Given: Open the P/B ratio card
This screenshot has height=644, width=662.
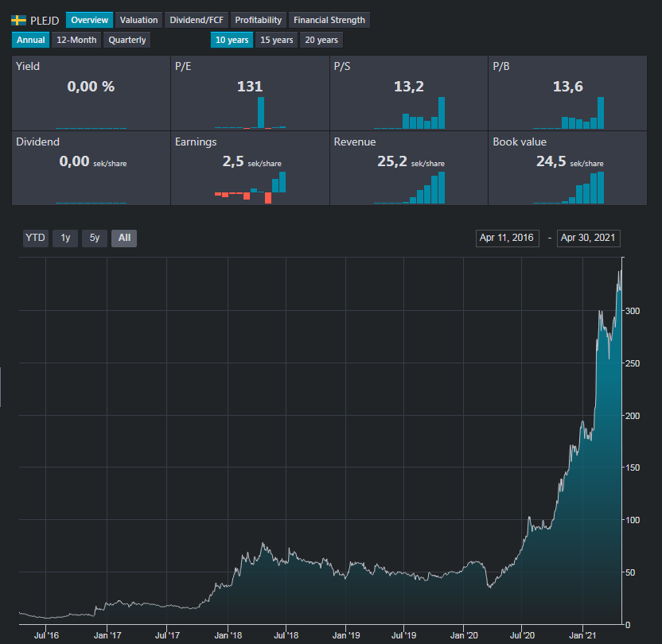Looking at the screenshot, I should tap(568, 93).
